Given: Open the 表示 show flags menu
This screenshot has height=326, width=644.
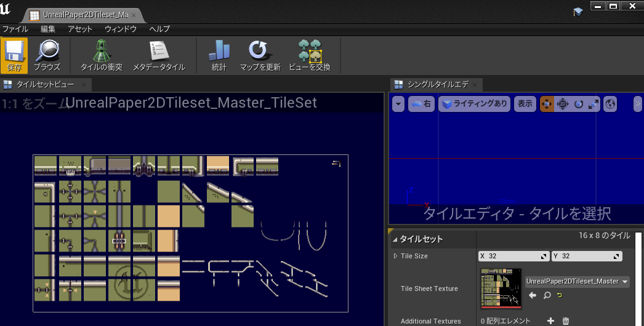Looking at the screenshot, I should (x=525, y=104).
